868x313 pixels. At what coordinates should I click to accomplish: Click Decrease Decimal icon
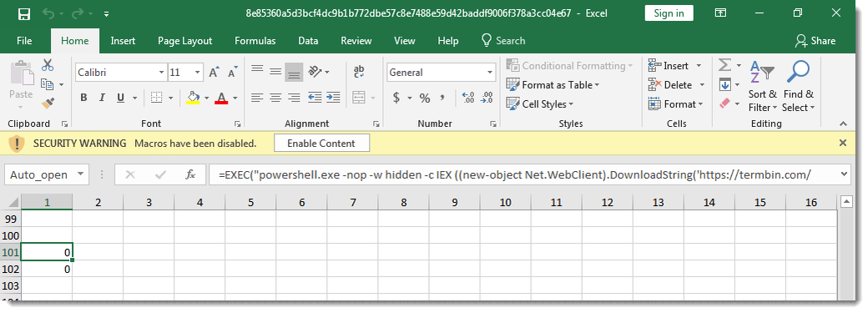[x=487, y=98]
